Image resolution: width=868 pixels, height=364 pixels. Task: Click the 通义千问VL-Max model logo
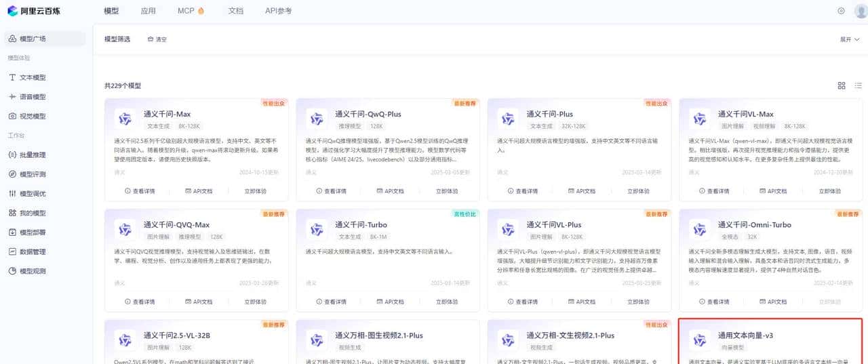click(699, 119)
